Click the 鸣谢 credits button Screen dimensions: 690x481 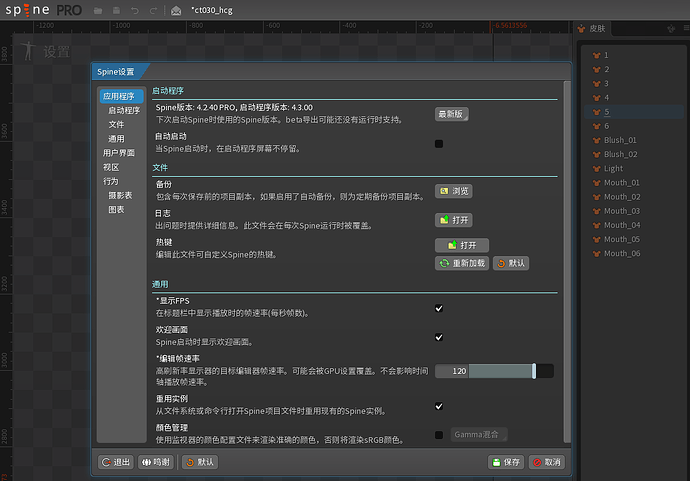156,462
